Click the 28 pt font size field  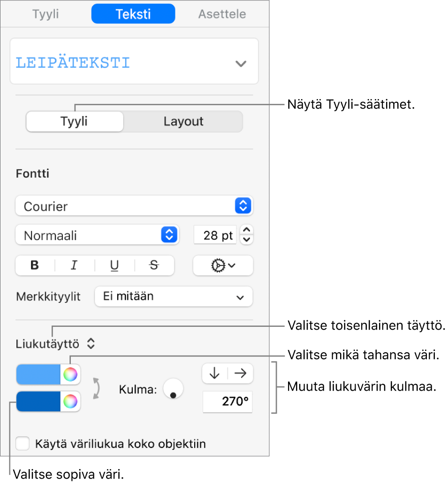point(215,235)
